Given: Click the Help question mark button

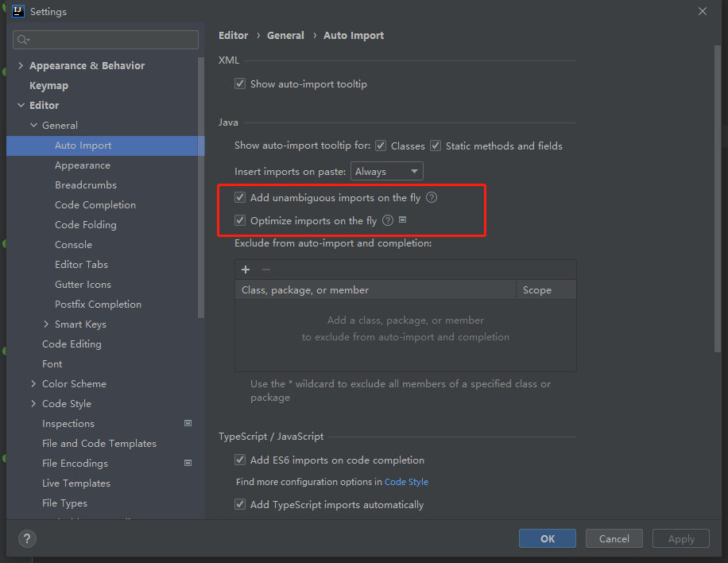Looking at the screenshot, I should click(x=27, y=538).
